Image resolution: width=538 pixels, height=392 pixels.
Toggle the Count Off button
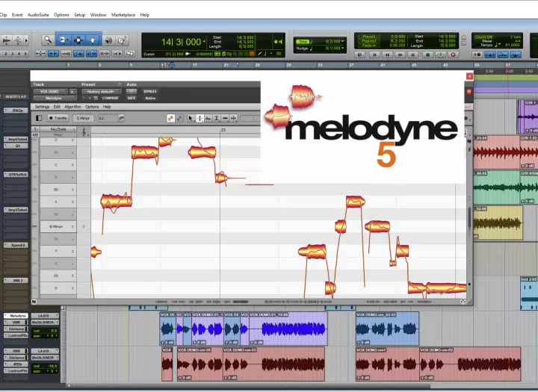point(483,37)
